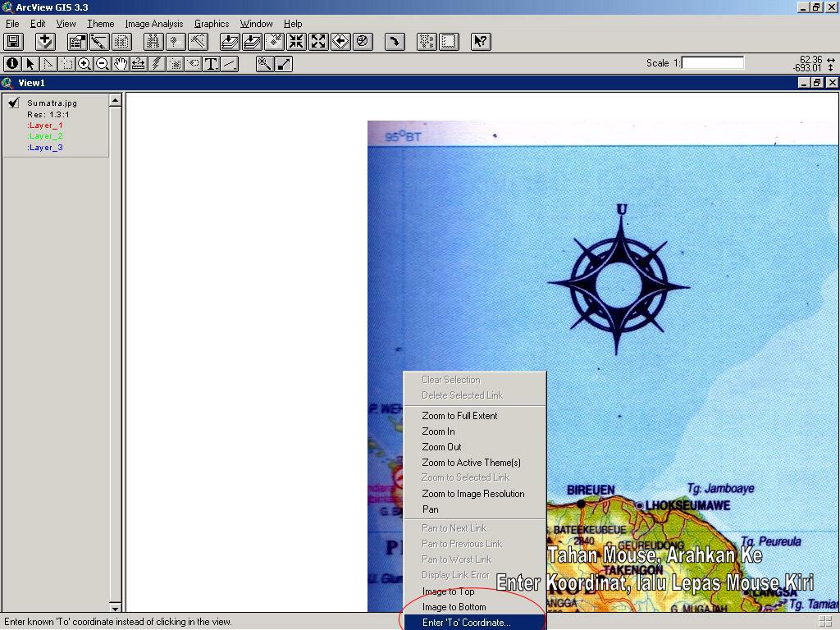The height and width of the screenshot is (630, 840).
Task: Open the Theme menu
Action: [101, 24]
